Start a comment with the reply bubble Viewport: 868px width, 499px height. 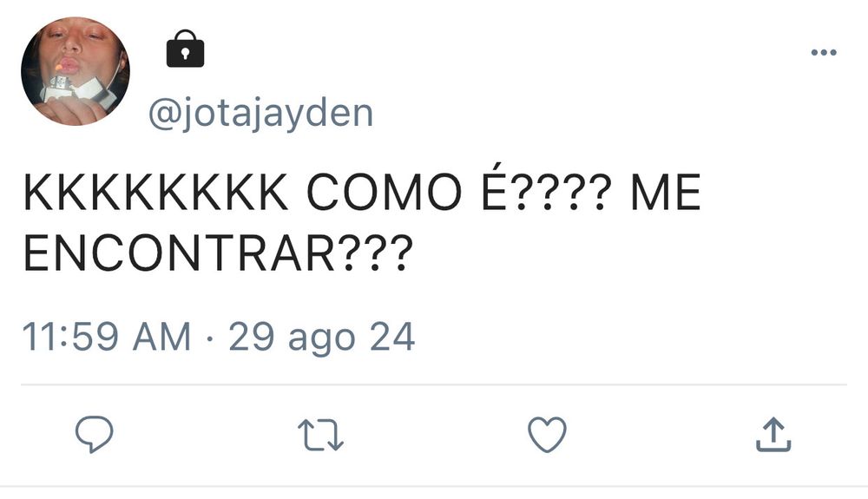pyautogui.click(x=94, y=434)
